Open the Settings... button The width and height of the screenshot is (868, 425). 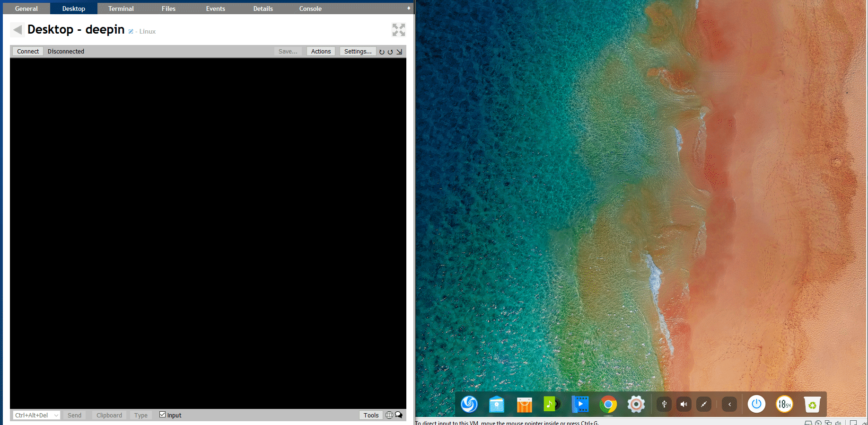click(358, 51)
